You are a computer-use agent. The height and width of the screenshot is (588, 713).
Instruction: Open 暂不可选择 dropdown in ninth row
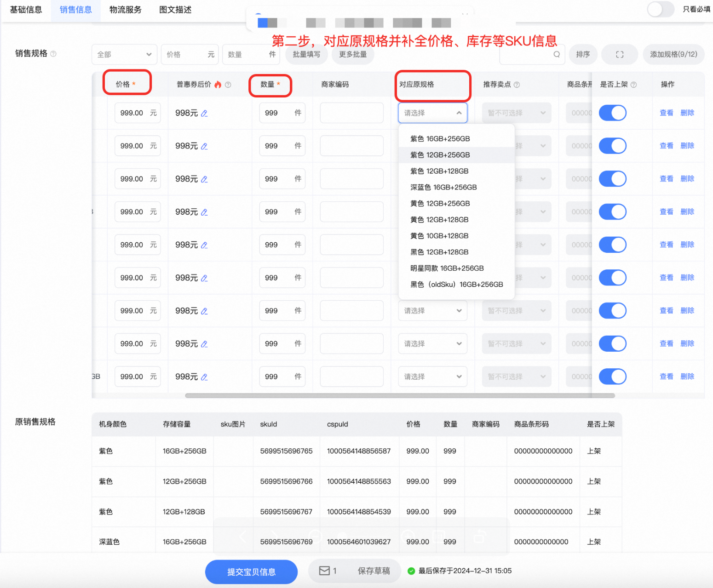tap(517, 377)
